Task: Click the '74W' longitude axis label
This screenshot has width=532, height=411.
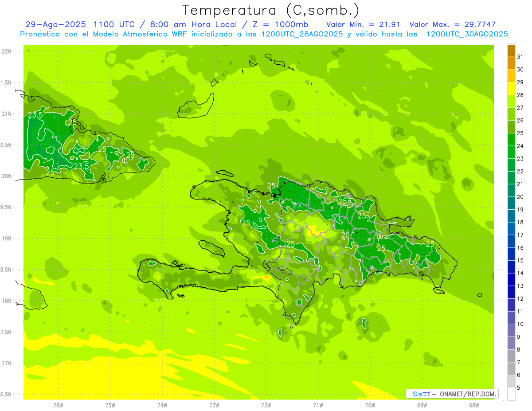Action: pos(162,405)
